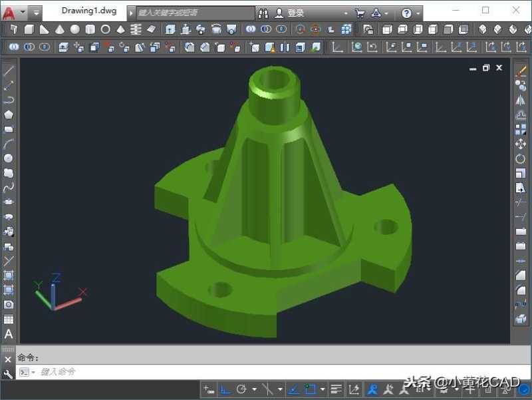Click the Help question mark icon

(408, 12)
